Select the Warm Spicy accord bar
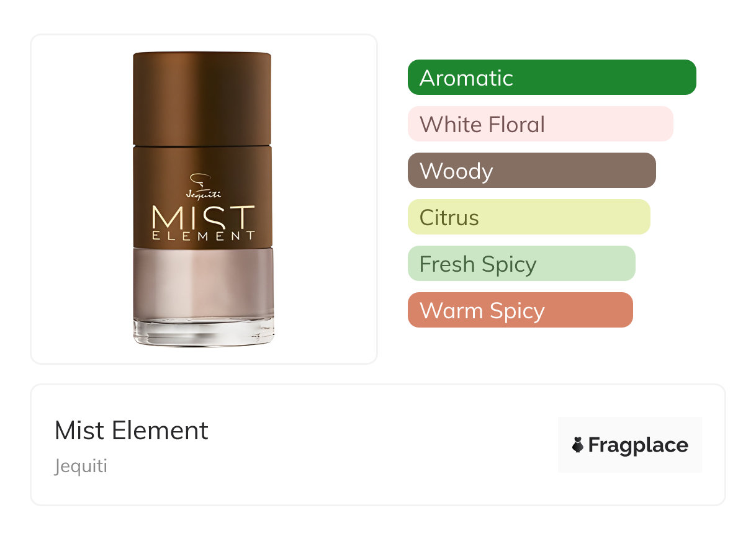This screenshot has height=536, width=756. [x=520, y=310]
